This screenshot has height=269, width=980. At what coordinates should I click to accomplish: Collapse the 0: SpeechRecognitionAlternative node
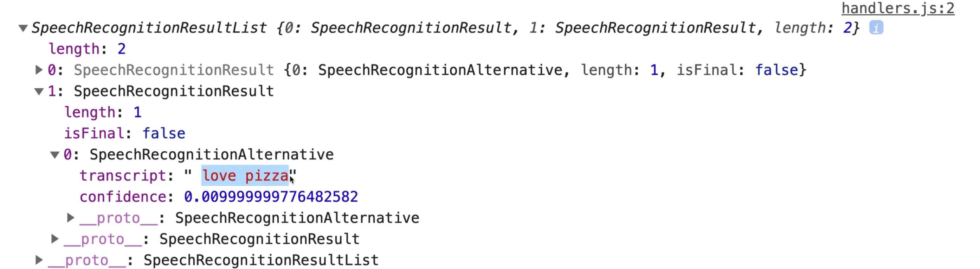click(55, 155)
